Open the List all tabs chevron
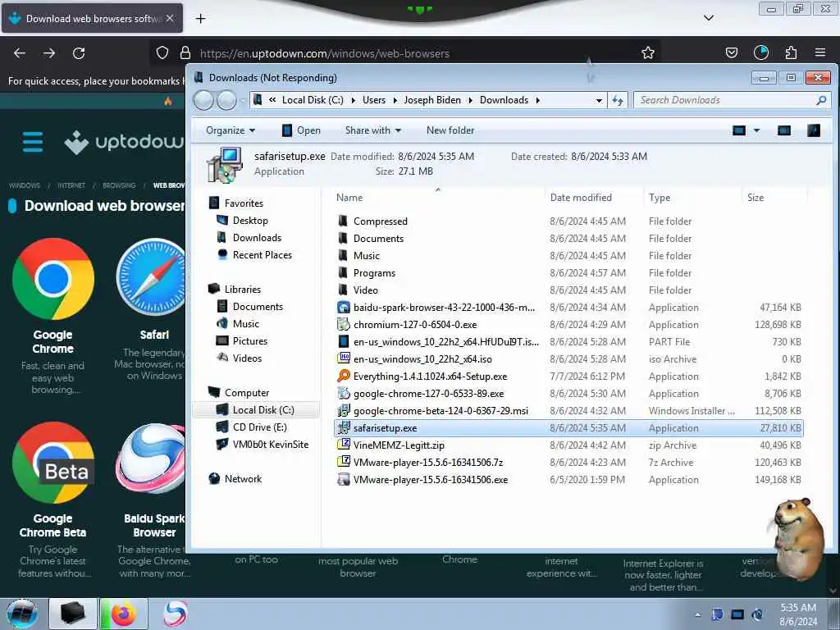The height and width of the screenshot is (630, 840). [x=708, y=18]
